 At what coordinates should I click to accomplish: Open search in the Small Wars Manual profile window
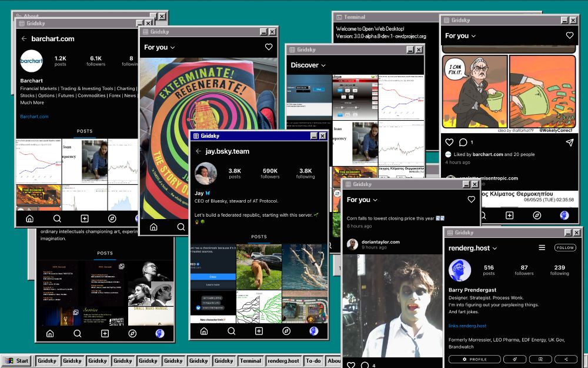(x=77, y=333)
